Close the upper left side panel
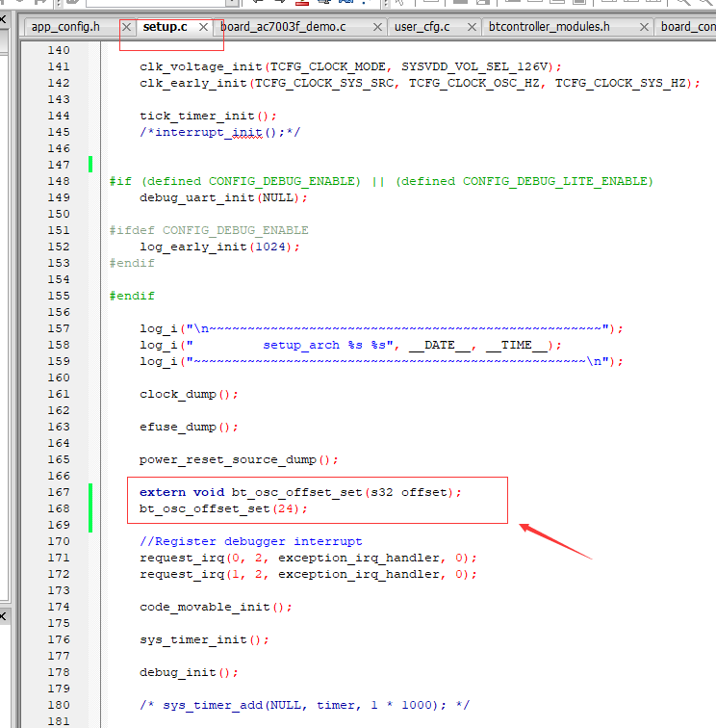Viewport: 716px width, 728px height. point(3,19)
